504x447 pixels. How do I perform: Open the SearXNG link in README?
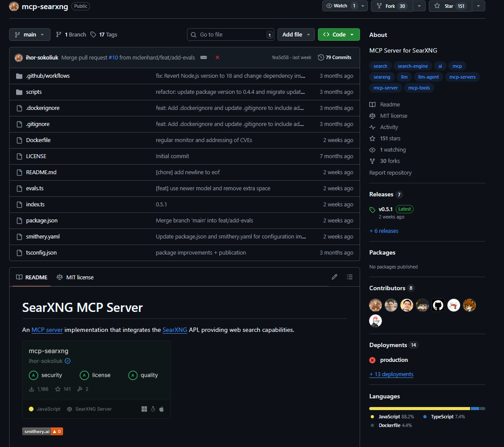[x=174, y=330]
